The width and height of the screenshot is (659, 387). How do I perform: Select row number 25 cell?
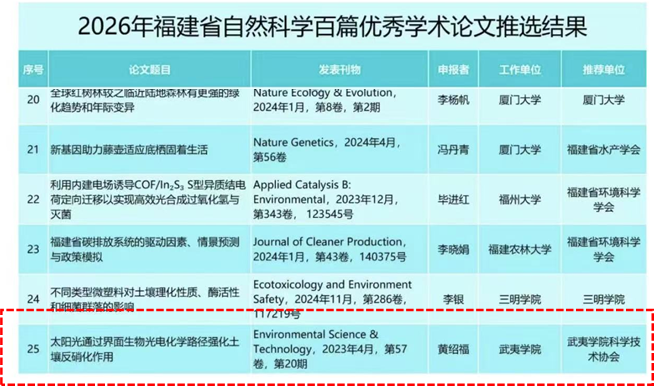pos(33,349)
